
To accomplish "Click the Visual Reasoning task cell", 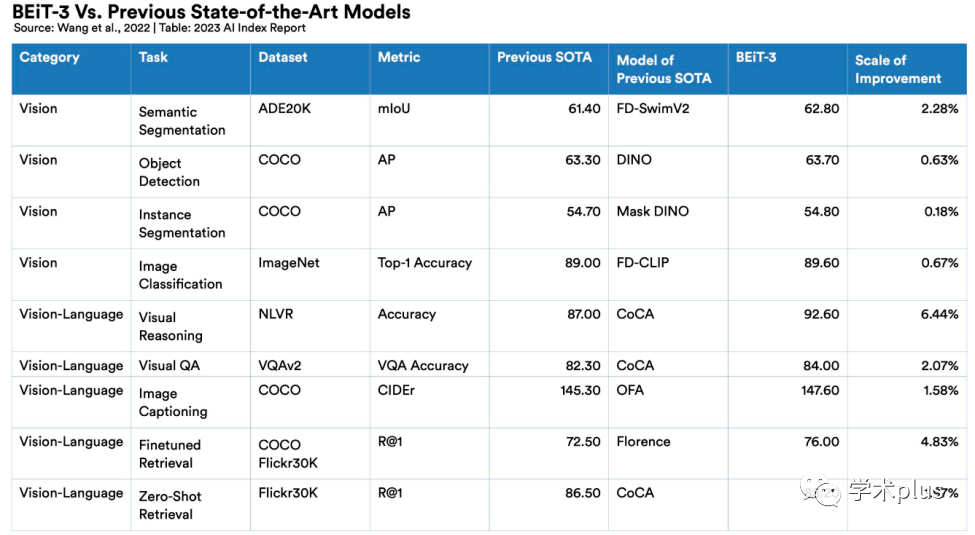I will (x=170, y=326).
